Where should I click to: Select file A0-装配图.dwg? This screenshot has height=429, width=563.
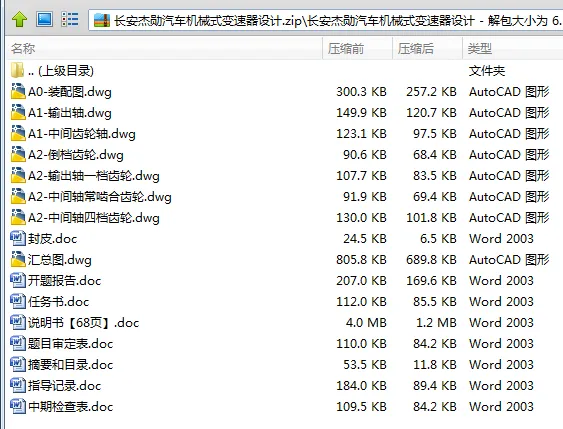point(70,92)
